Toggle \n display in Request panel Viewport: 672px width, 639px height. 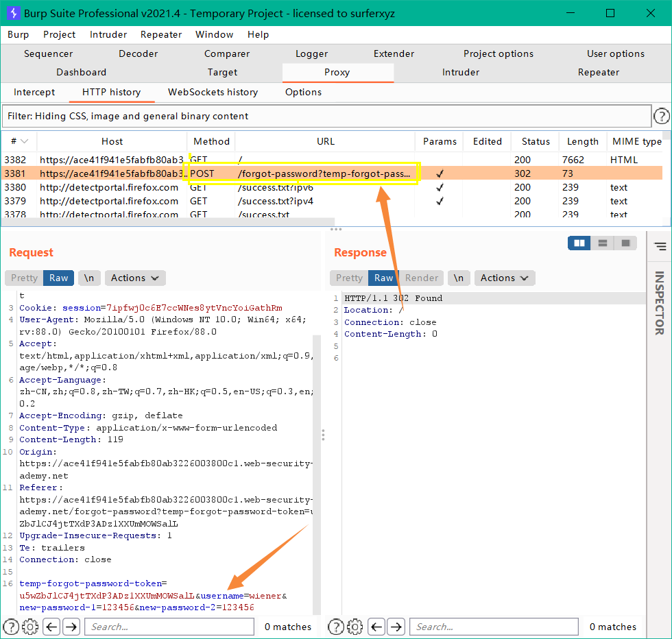point(89,278)
